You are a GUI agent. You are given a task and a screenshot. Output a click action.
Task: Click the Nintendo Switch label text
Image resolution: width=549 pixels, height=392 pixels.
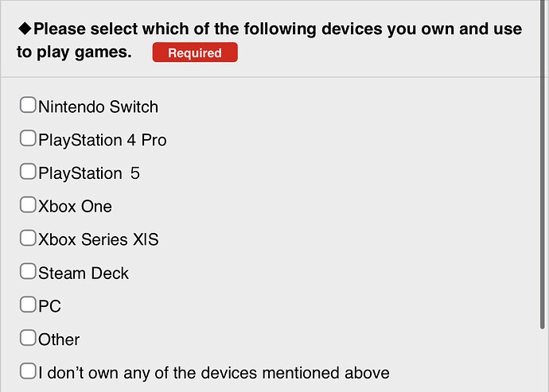click(x=98, y=107)
